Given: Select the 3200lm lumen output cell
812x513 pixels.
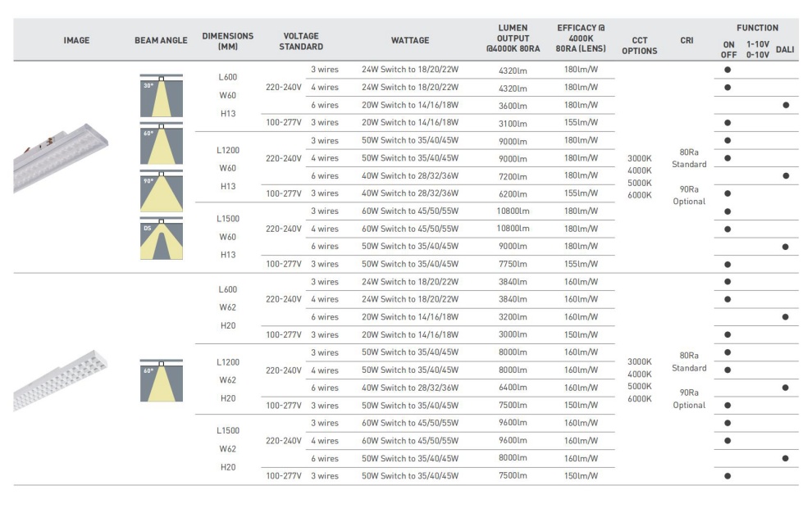Looking at the screenshot, I should pyautogui.click(x=513, y=317).
